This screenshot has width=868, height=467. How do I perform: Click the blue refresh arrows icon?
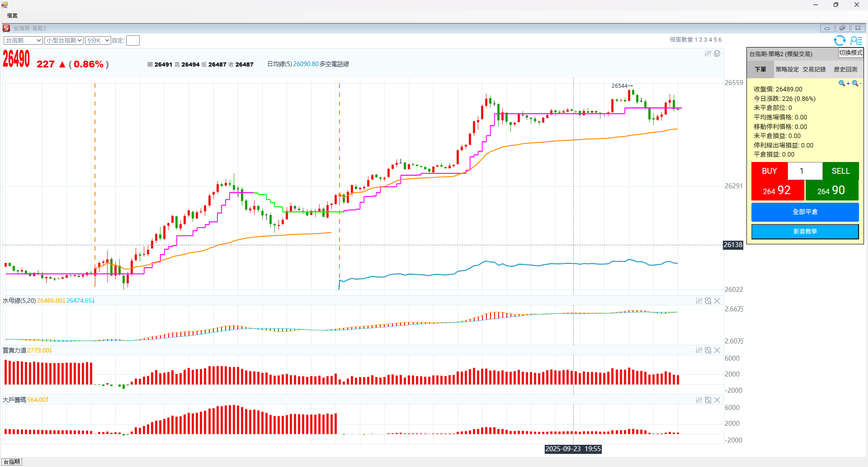pos(840,41)
